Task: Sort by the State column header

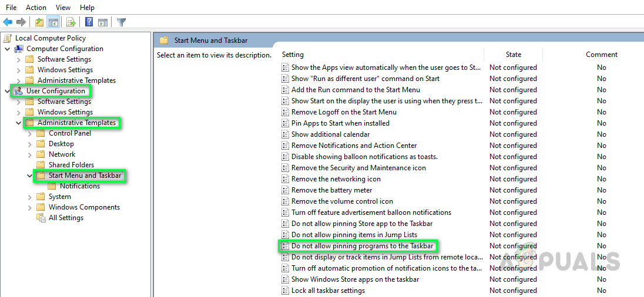Action: click(x=514, y=55)
